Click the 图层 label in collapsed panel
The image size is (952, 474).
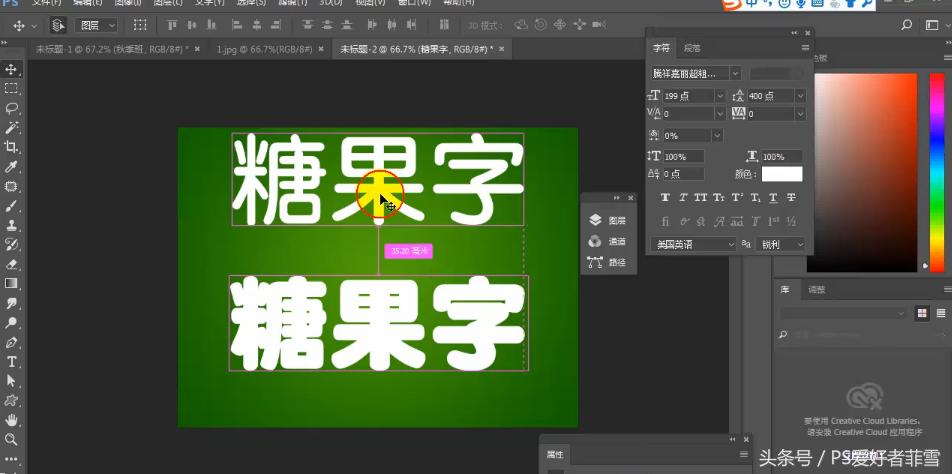[617, 221]
